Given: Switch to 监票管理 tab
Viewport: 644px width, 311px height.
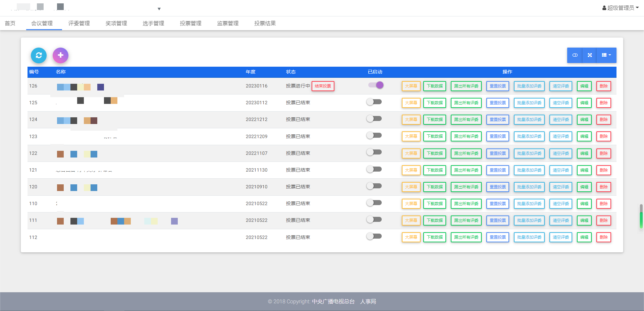Looking at the screenshot, I should tap(228, 23).
